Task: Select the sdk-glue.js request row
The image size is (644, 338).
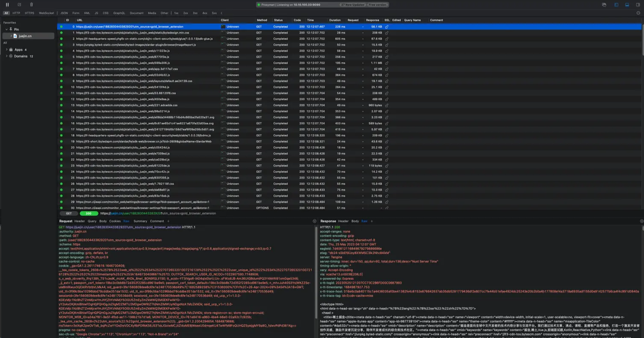Action: click(349, 39)
